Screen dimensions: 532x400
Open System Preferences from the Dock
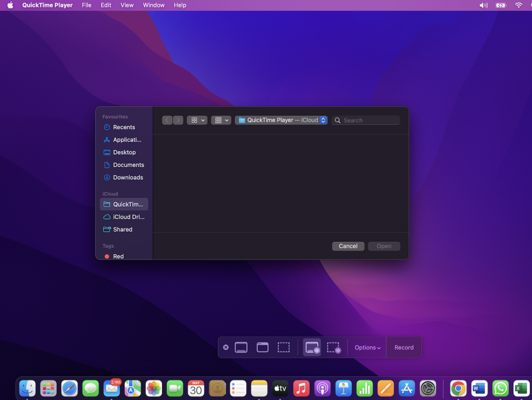coord(428,388)
